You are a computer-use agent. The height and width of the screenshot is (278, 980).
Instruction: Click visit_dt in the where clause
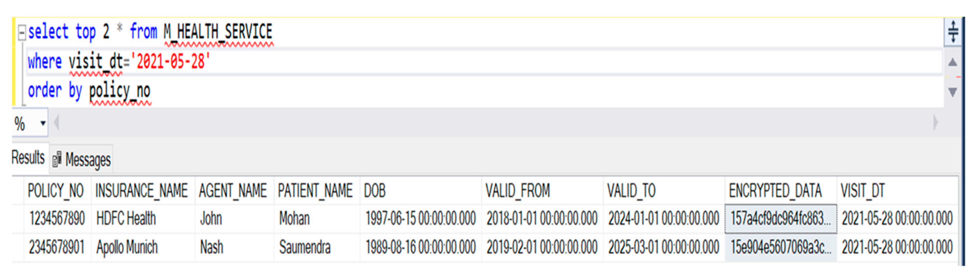96,61
